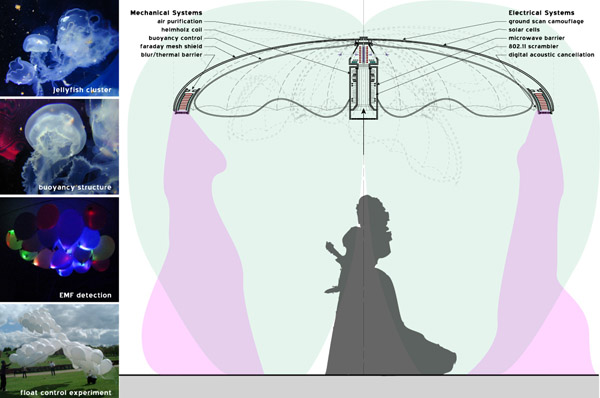Select the 802.11 scrambler label
Screen dimensions: 600x398
[x=533, y=46]
